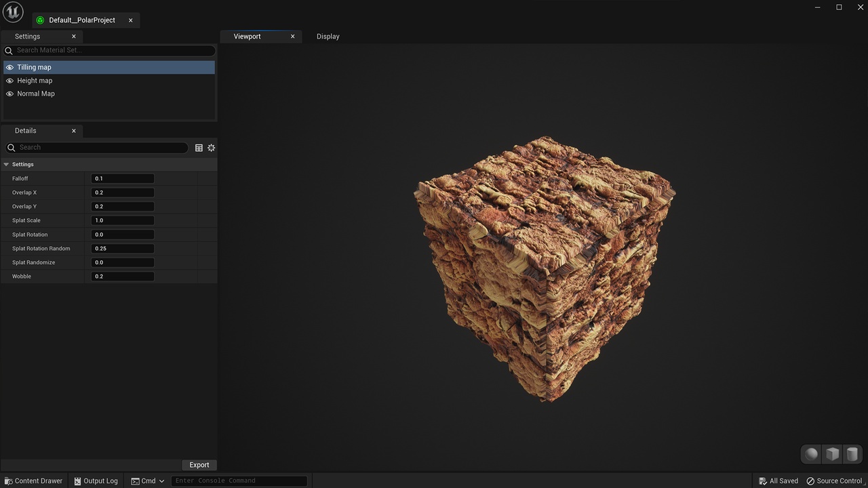Open the Details settings gear icon
This screenshot has height=488, width=868.
tap(212, 148)
